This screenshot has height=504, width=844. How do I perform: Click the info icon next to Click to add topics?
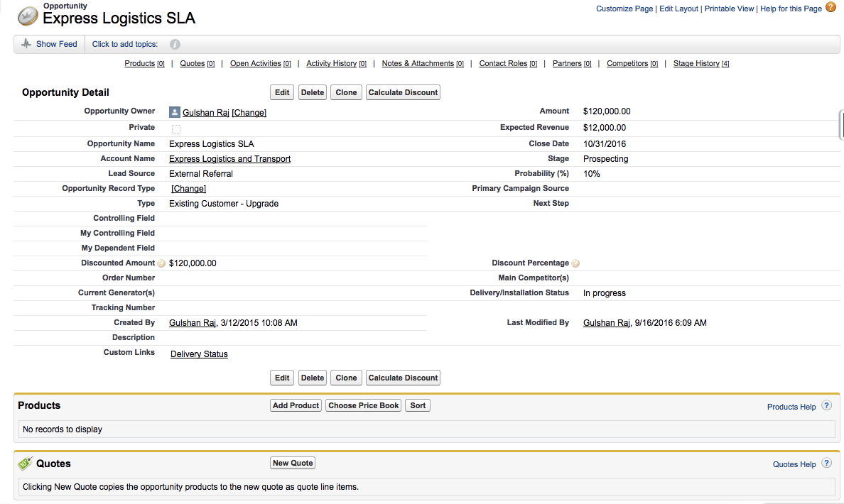point(174,43)
